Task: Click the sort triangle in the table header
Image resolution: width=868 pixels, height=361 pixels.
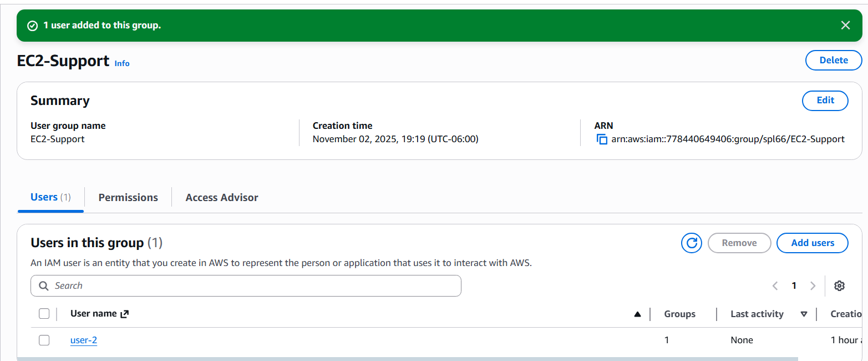Action: pos(637,313)
